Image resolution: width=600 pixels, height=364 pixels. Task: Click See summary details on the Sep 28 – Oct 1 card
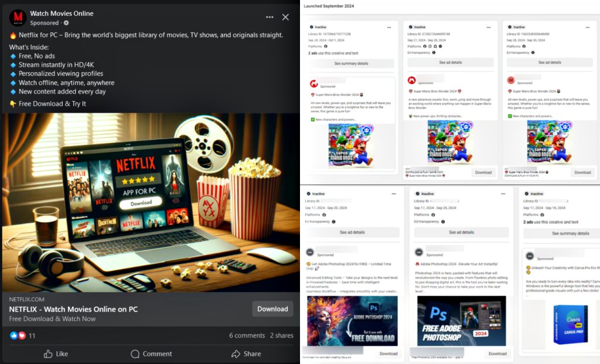pyautogui.click(x=352, y=63)
